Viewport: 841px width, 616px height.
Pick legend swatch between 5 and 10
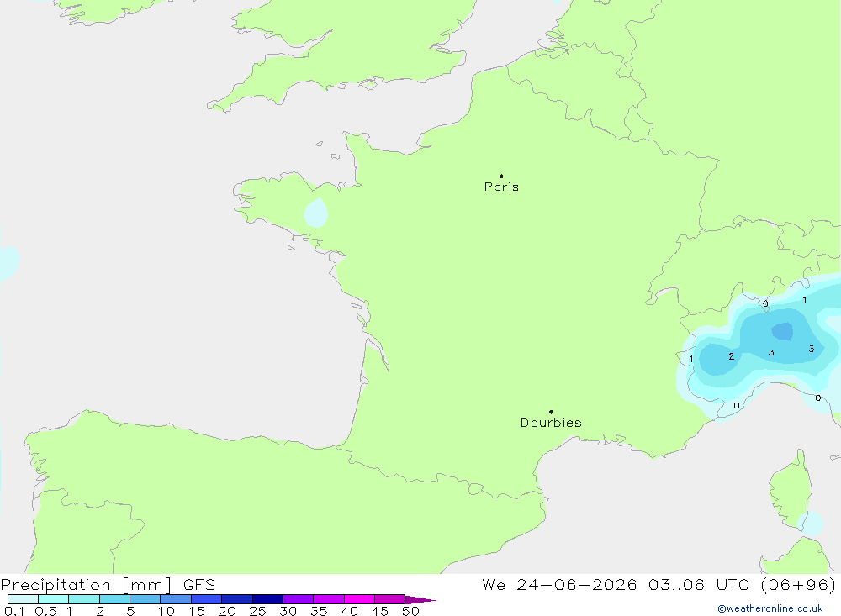(145, 599)
